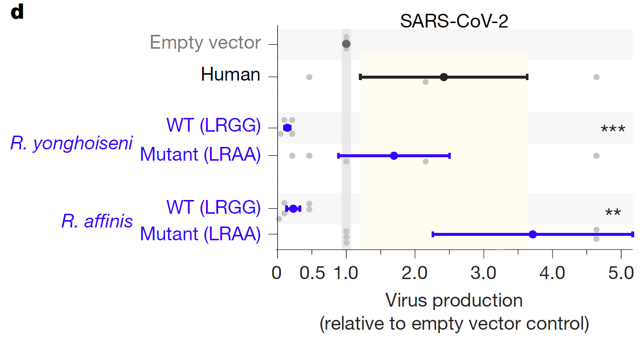Select the "Human" row label
This screenshot has height=341, width=644.
[231, 75]
